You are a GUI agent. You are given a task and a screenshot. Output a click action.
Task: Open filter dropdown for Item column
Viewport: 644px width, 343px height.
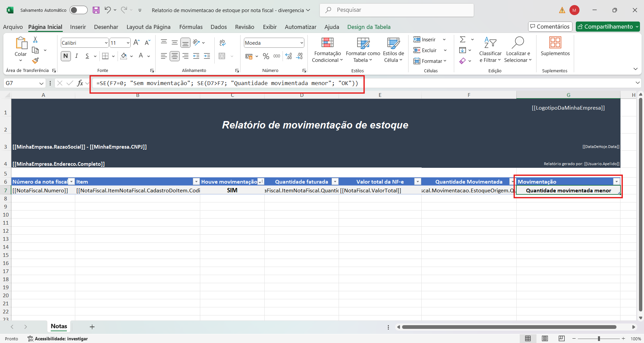point(196,182)
